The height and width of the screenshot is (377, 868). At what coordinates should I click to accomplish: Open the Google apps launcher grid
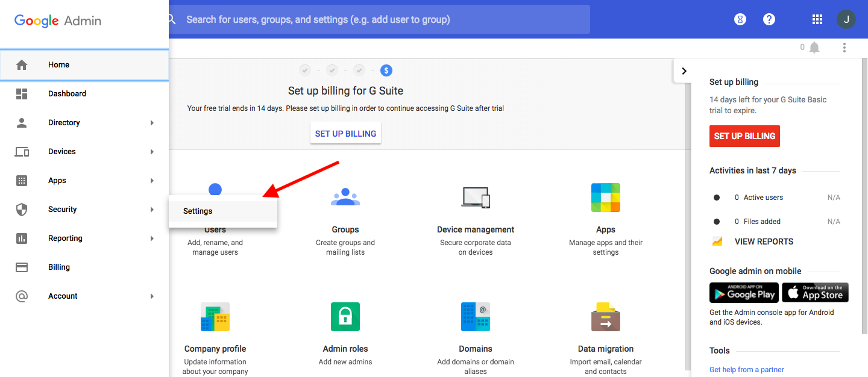coord(817,19)
